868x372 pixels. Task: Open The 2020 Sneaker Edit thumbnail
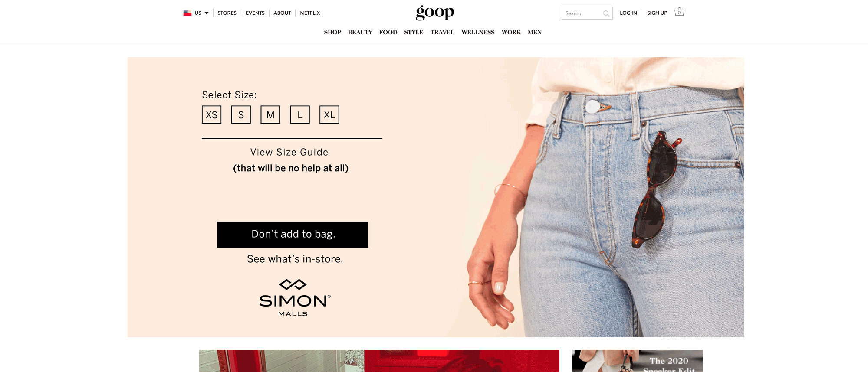point(638,361)
